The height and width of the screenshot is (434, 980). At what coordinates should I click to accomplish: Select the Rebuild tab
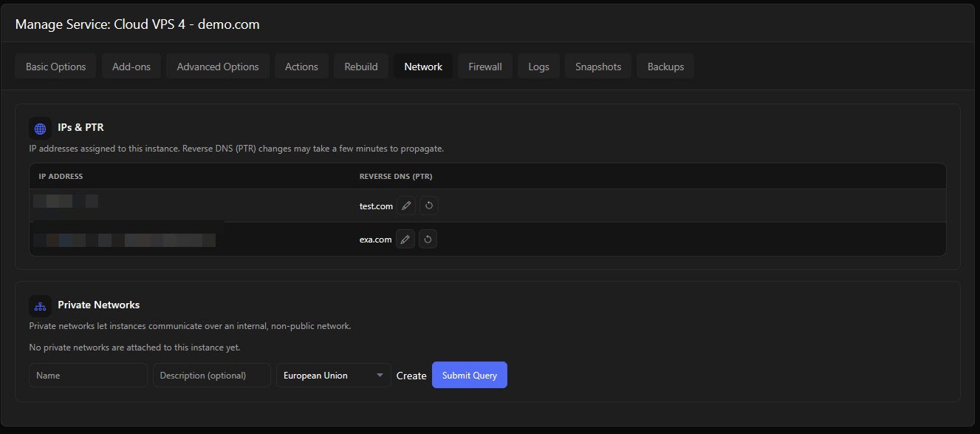tap(361, 67)
